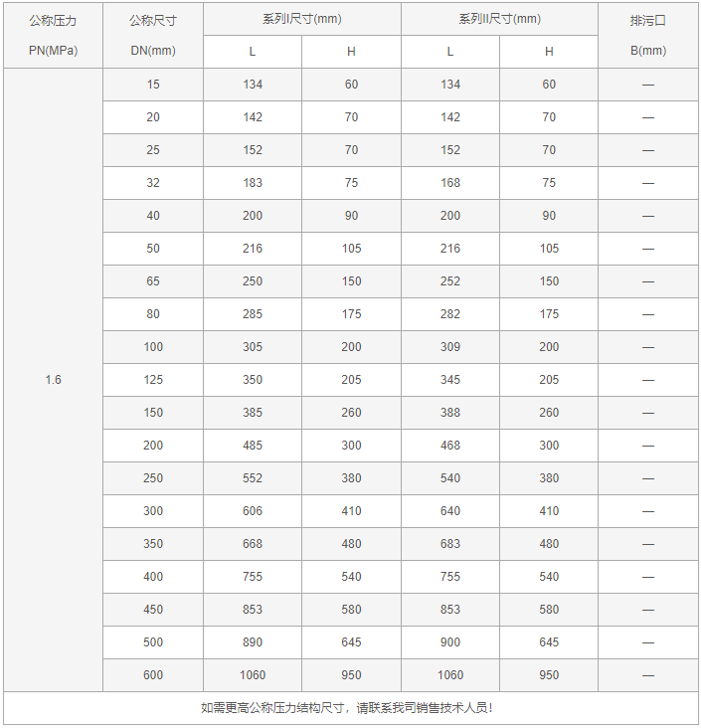Viewport: 701px width, 728px height.
Task: Click the 309 cell in DN 100 row
Action: pyautogui.click(x=450, y=347)
